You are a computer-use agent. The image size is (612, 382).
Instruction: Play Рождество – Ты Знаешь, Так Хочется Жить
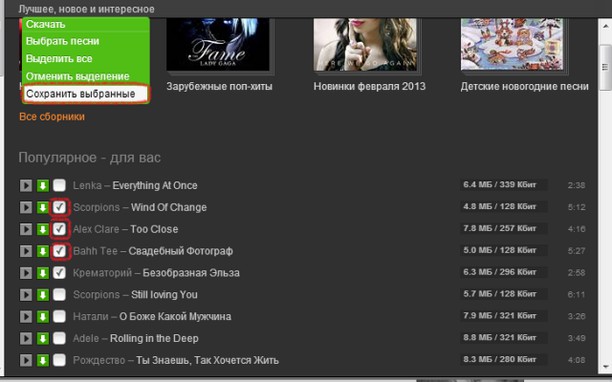(26, 360)
